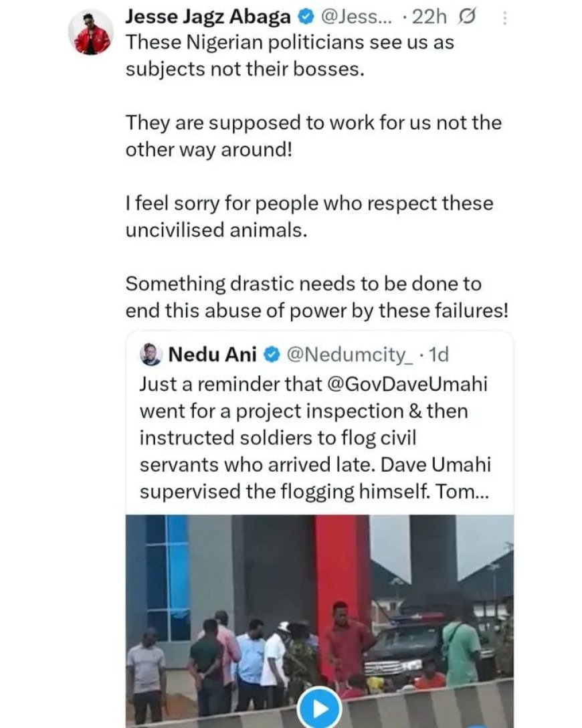Click the paragraph "They are supposed to work"
The height and width of the screenshot is (728, 582).
tap(313, 124)
